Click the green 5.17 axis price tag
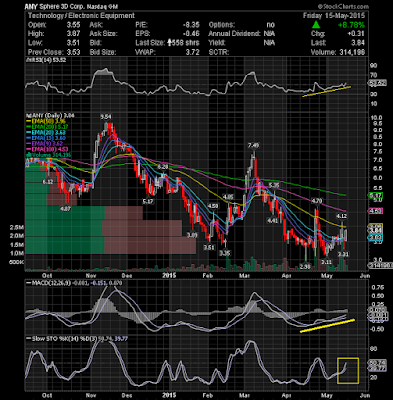 click(376, 196)
